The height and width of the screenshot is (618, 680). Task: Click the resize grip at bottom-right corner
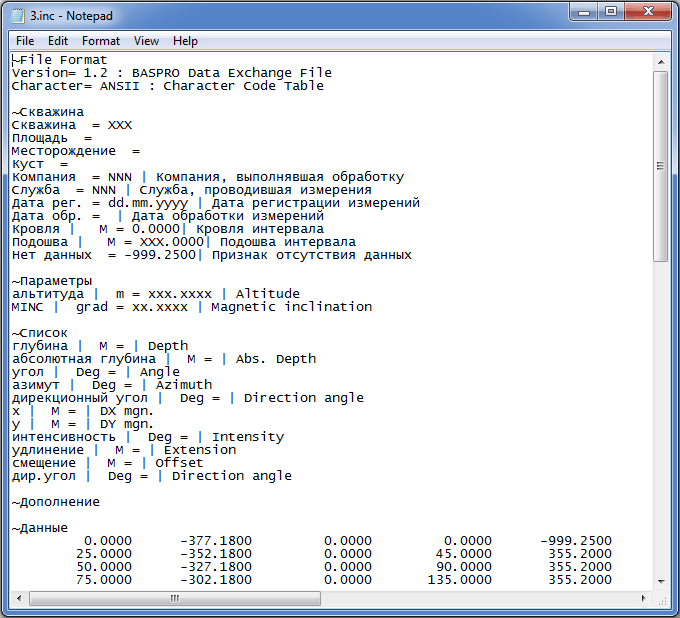point(661,599)
